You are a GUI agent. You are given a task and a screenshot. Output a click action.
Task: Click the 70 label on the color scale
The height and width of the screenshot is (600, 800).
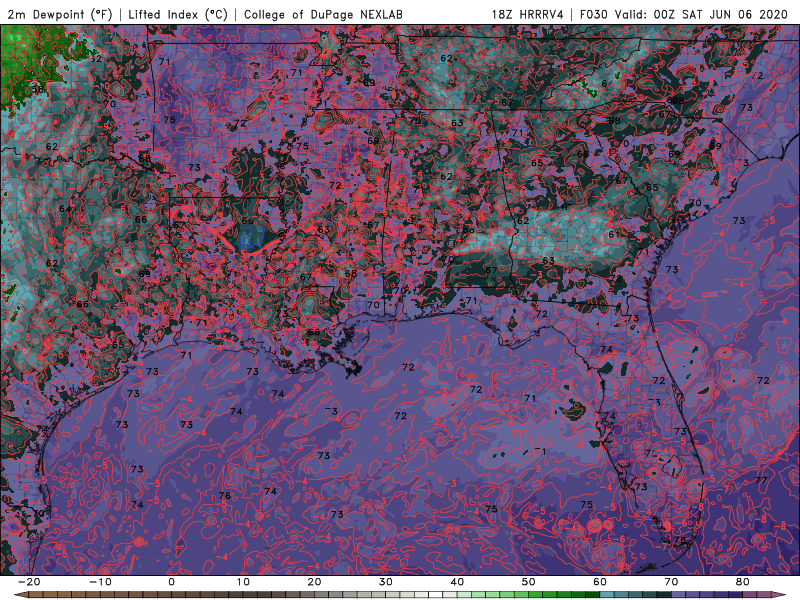pyautogui.click(x=671, y=582)
